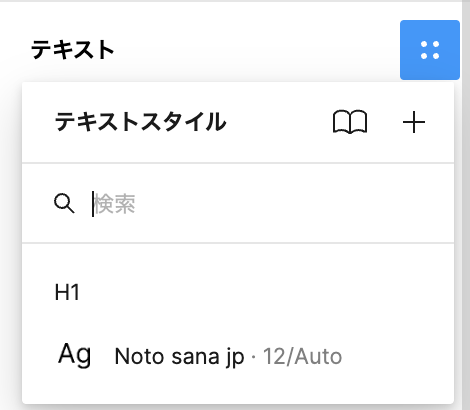
Task: Click blank row area right of 12/Auto
Action: (397, 356)
